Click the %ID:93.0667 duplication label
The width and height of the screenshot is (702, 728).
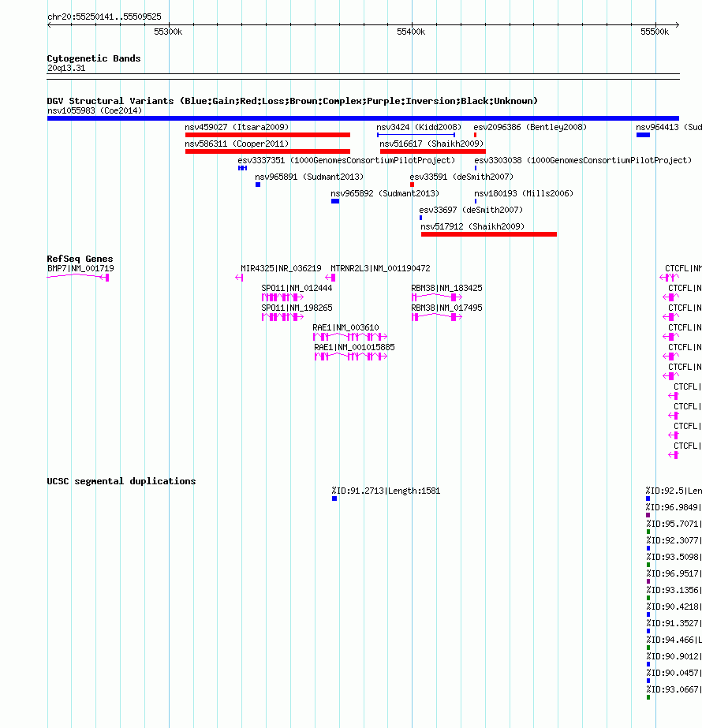tap(674, 689)
